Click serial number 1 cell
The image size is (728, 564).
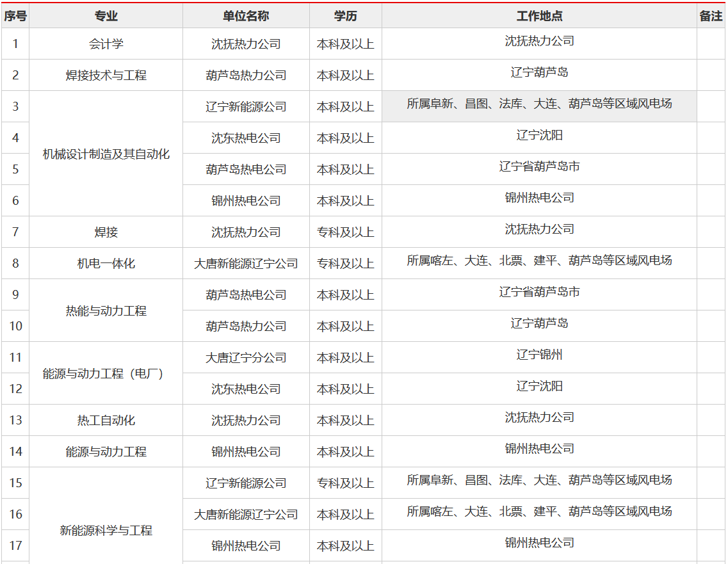point(15,44)
